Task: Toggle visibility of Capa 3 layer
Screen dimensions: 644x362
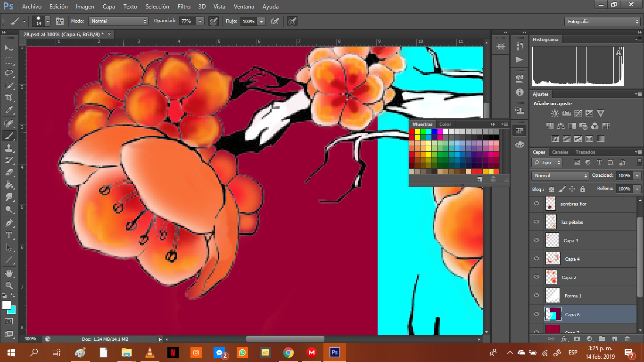Action: point(536,240)
